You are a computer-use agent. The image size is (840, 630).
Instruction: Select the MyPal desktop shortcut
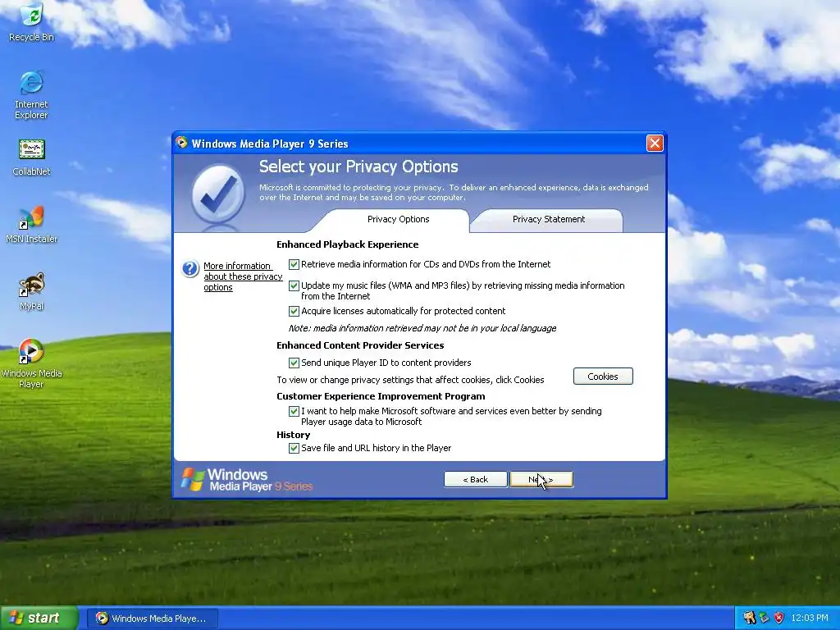click(31, 292)
